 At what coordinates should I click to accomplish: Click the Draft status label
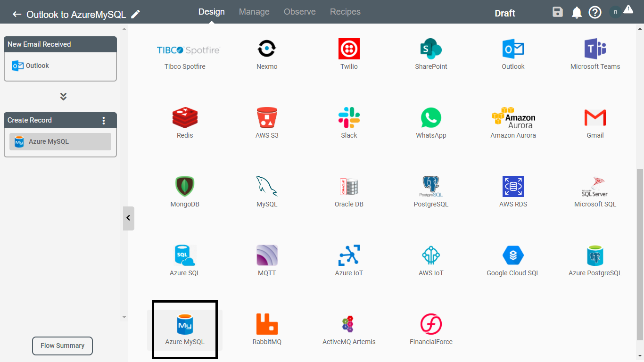505,13
